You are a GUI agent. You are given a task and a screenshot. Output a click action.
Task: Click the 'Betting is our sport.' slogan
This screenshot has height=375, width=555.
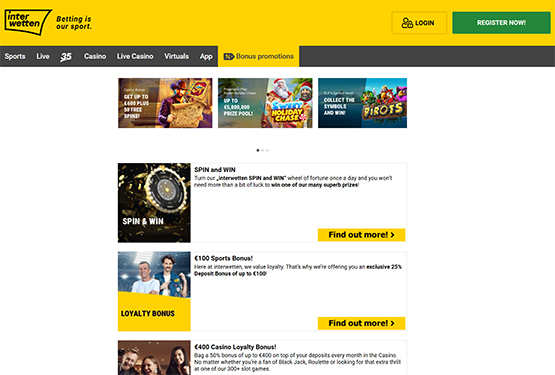coord(74,23)
